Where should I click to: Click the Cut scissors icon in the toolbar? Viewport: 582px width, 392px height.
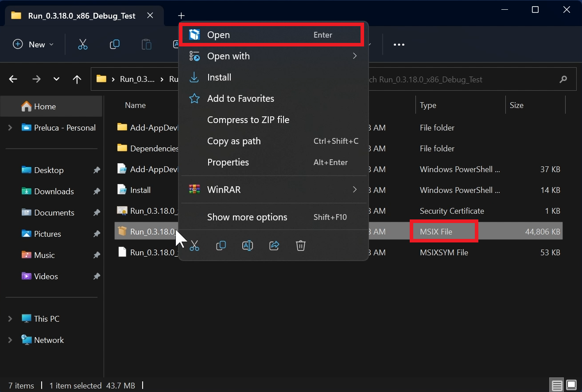click(x=82, y=44)
